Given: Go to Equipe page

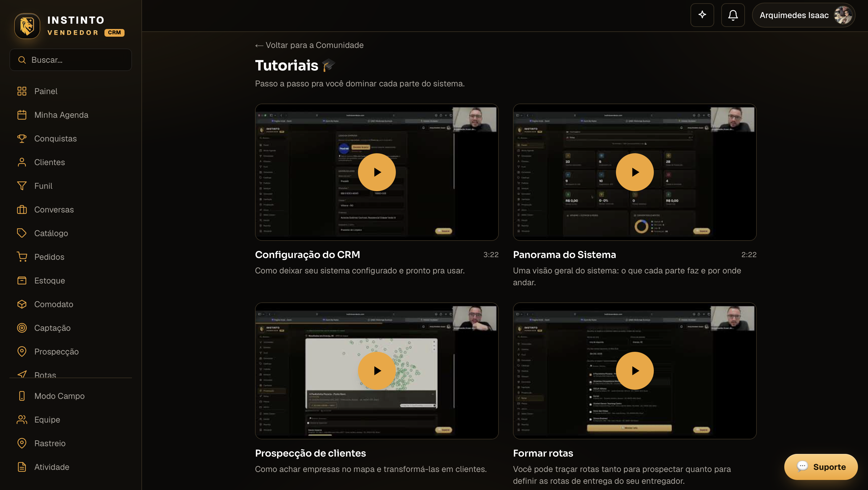Looking at the screenshot, I should [x=71, y=420].
